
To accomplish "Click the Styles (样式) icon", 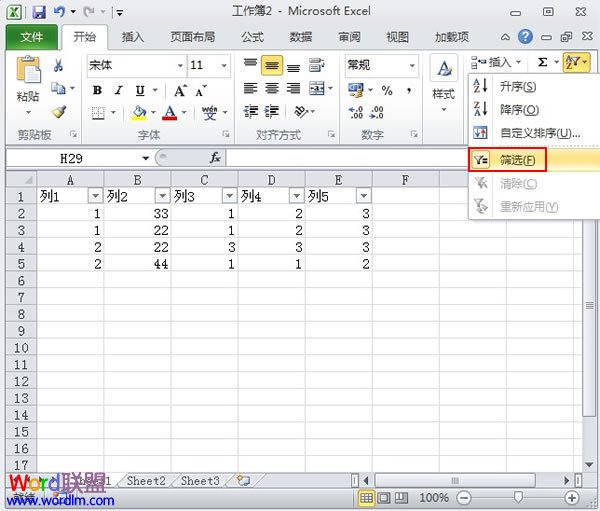I will 443,80.
